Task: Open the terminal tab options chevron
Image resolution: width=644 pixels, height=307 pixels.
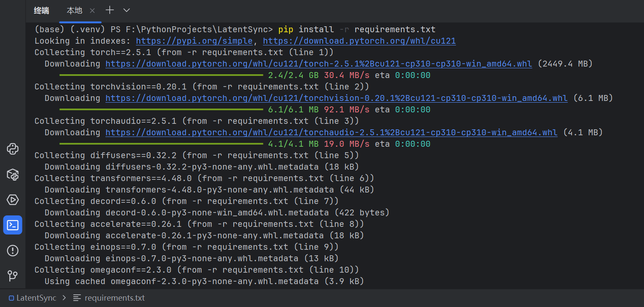Action: [126, 10]
